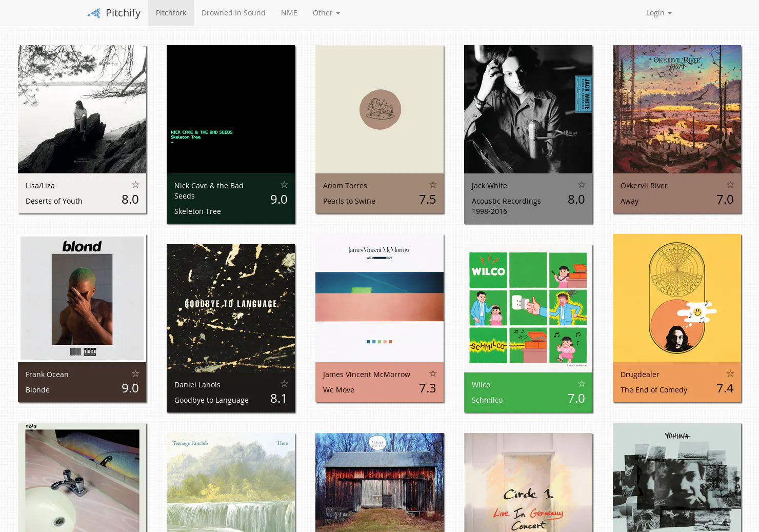Image resolution: width=759 pixels, height=532 pixels.
Task: Open The End of Comedy title
Action: [x=654, y=390]
